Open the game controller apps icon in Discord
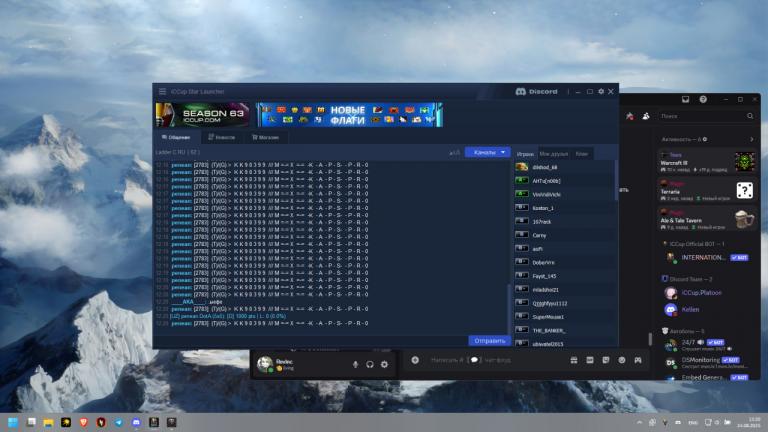Screen dimensions: 768x432 pyautogui.click(x=638, y=360)
